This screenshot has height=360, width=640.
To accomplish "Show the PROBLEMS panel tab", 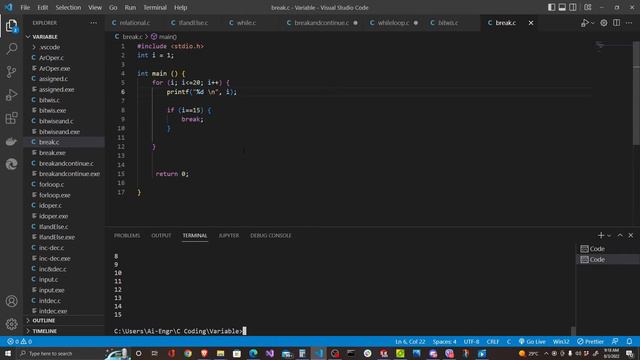I will tap(127, 236).
